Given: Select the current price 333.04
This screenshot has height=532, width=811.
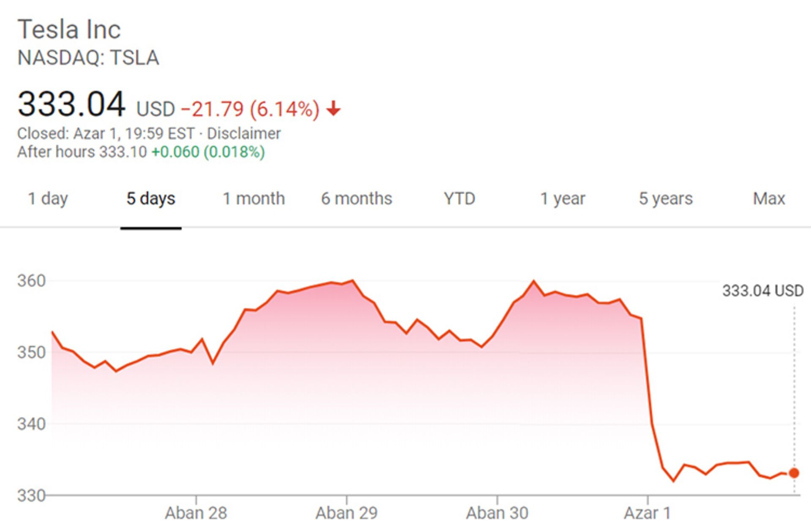Looking at the screenshot, I should pos(72,106).
